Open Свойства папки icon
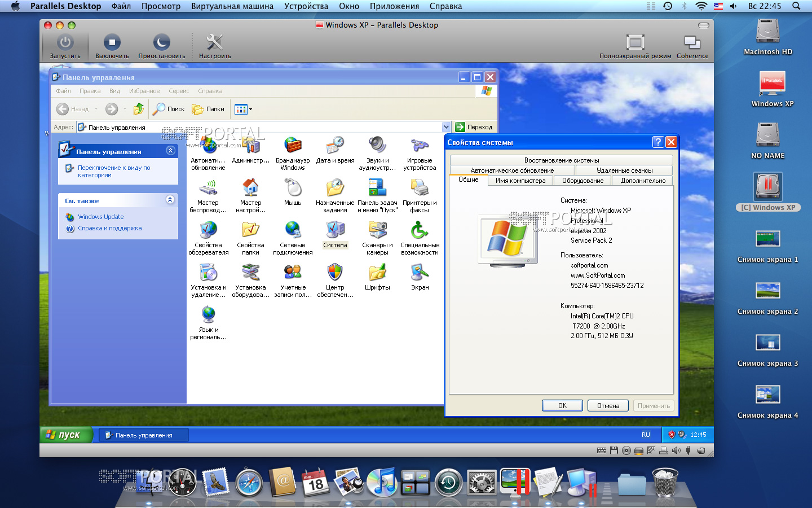The width and height of the screenshot is (812, 508). [x=250, y=238]
